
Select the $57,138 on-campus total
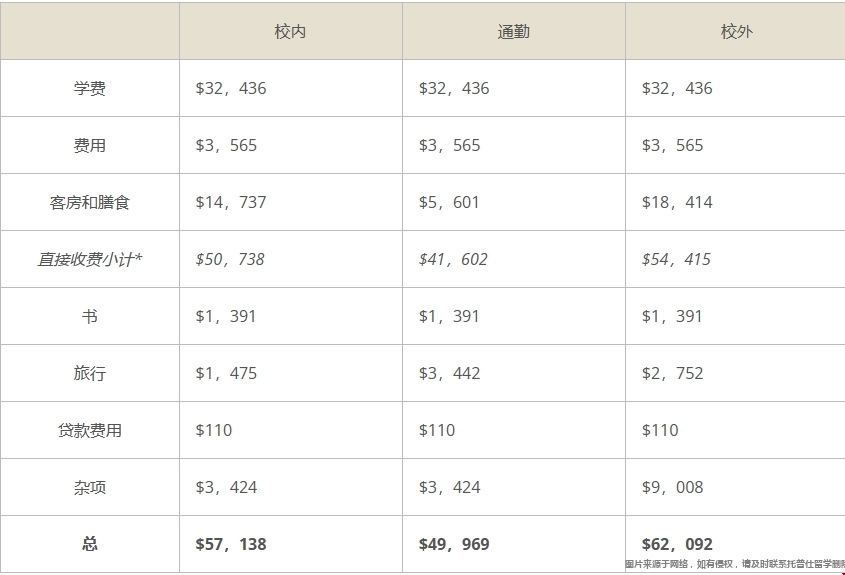[231, 544]
